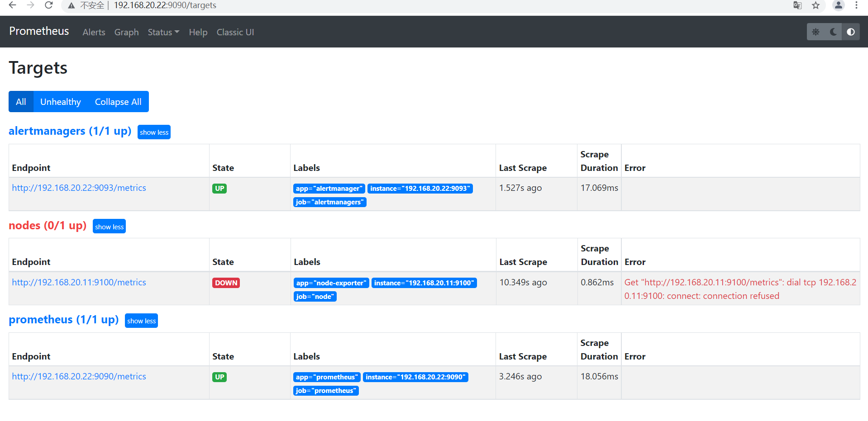This screenshot has height=421, width=868.
Task: Click instance="192.168.20.11:9100" label
Action: point(424,283)
